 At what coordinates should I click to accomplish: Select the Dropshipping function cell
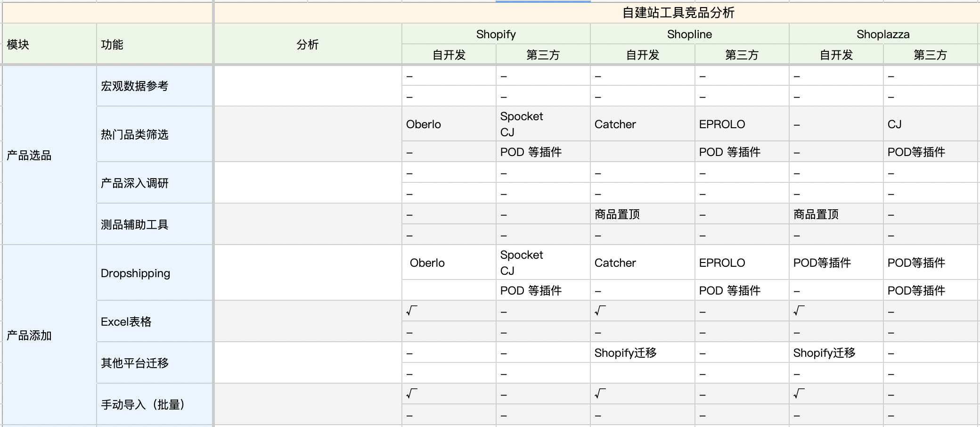(154, 273)
